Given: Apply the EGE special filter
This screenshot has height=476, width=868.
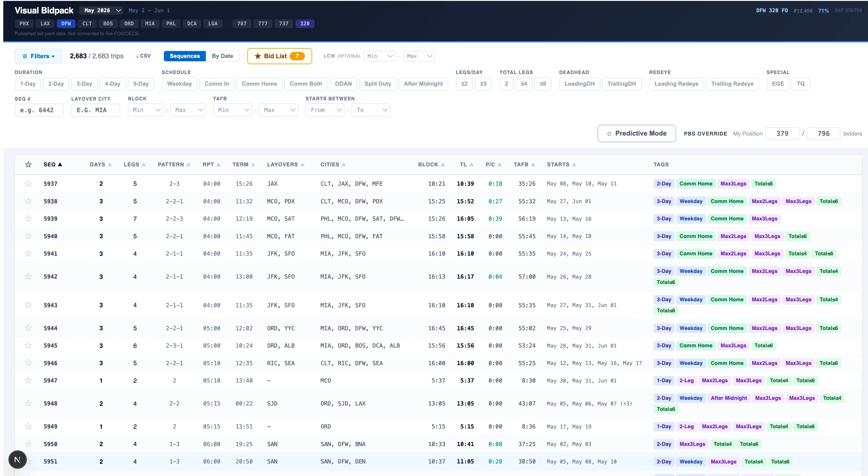Looking at the screenshot, I should pos(778,84).
